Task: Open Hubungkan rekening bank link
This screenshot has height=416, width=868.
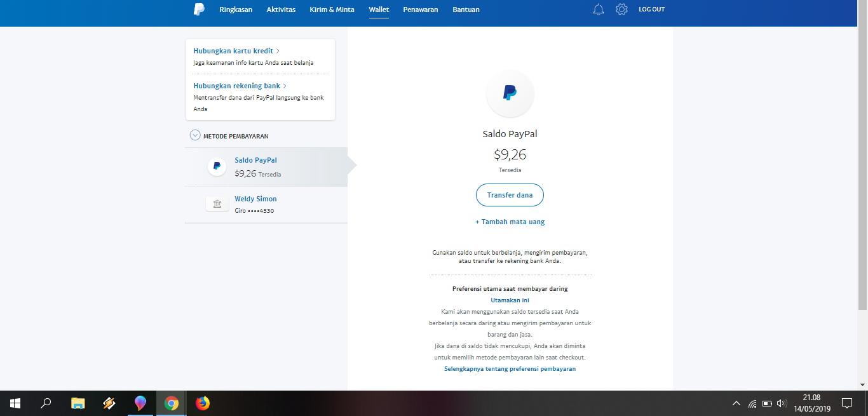Action: coord(240,86)
